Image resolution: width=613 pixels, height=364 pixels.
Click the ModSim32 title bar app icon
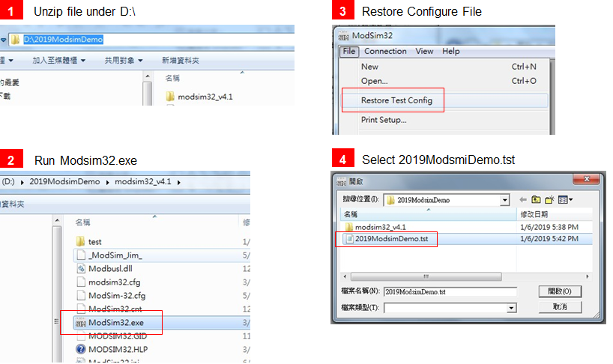coord(344,36)
